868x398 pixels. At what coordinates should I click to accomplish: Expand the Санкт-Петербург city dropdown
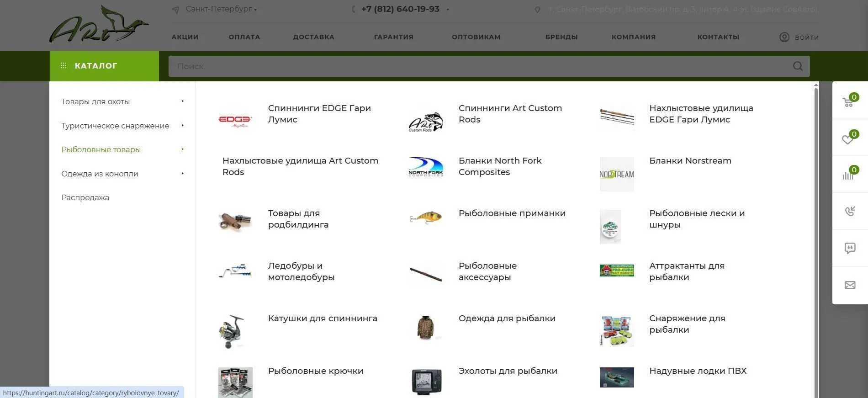pyautogui.click(x=221, y=9)
